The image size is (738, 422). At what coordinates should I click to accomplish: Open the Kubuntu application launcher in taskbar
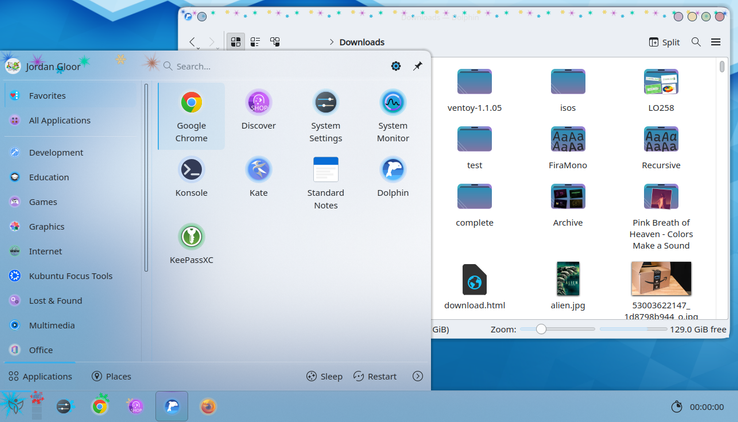pyautogui.click(x=14, y=406)
